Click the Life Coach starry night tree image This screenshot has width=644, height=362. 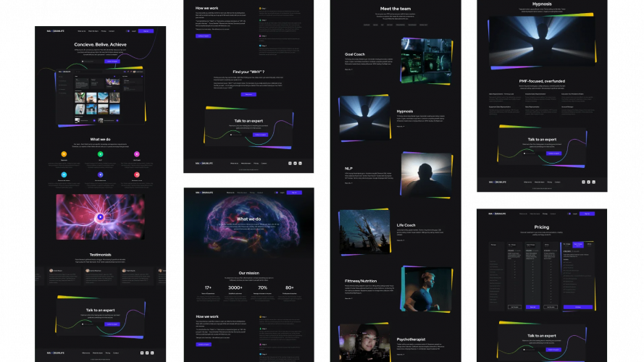coord(364,232)
